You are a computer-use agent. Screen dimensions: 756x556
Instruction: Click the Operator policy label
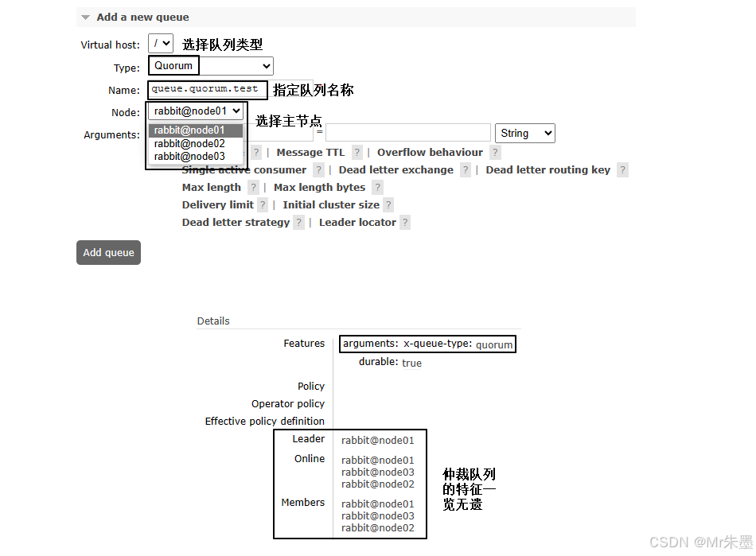(288, 404)
